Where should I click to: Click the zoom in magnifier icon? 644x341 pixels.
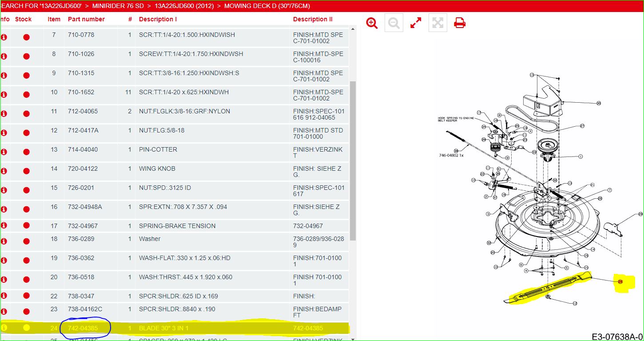tap(372, 23)
